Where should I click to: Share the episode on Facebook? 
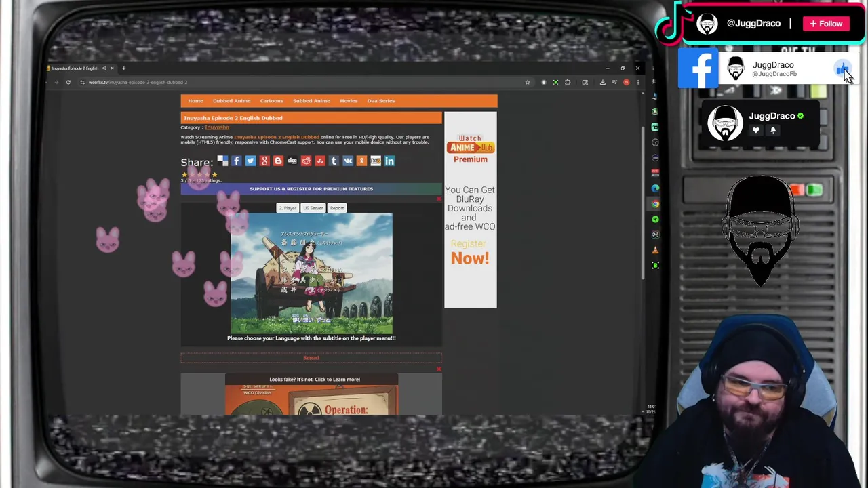[236, 161]
